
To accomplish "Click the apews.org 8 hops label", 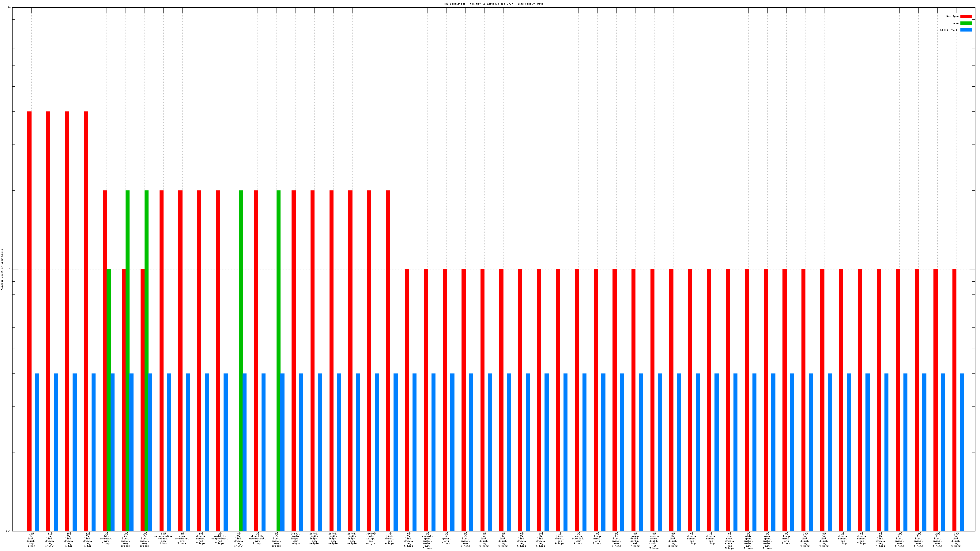I will pos(446,538).
